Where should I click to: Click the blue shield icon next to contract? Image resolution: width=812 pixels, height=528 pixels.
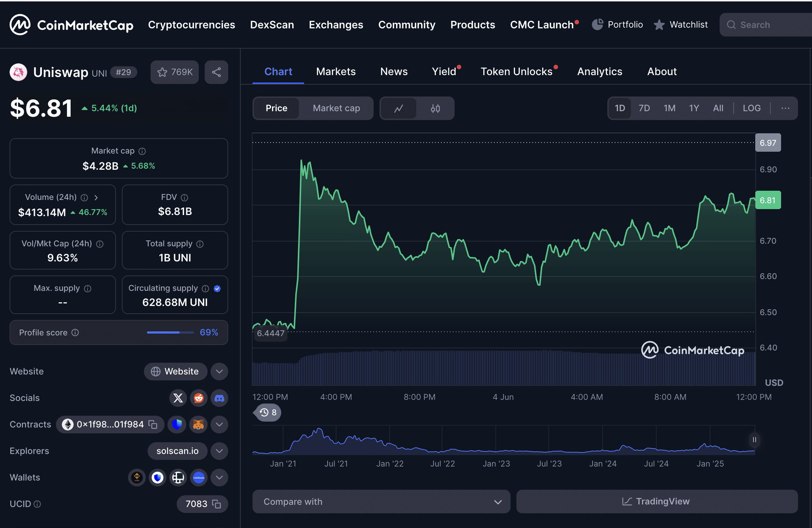tap(177, 425)
